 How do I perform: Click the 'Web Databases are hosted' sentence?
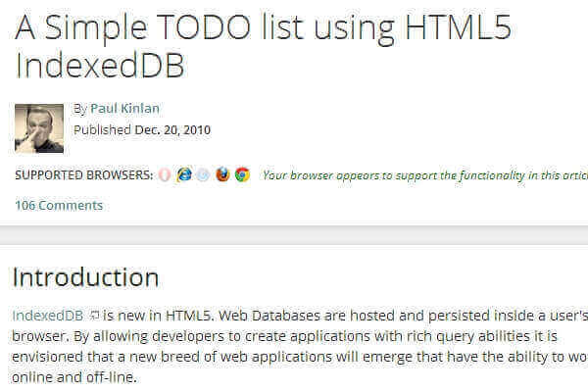294,316
